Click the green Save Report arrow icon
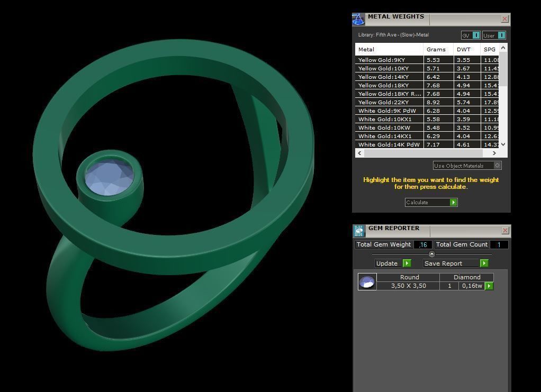541x392 pixels. point(484,263)
